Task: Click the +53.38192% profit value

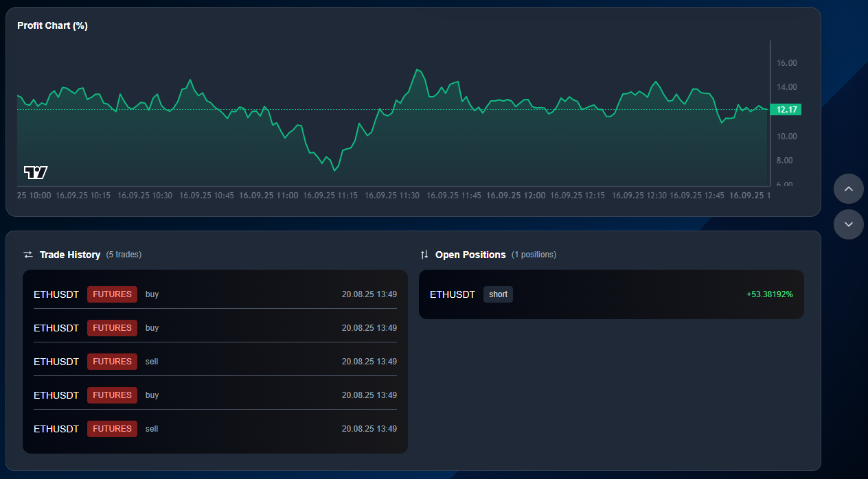Action: [x=770, y=294]
